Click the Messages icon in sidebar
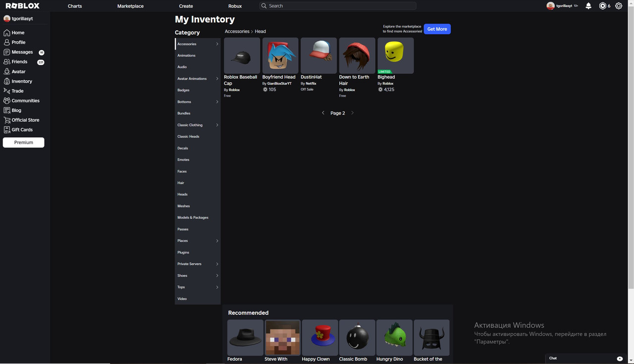634x364 pixels. click(x=7, y=52)
